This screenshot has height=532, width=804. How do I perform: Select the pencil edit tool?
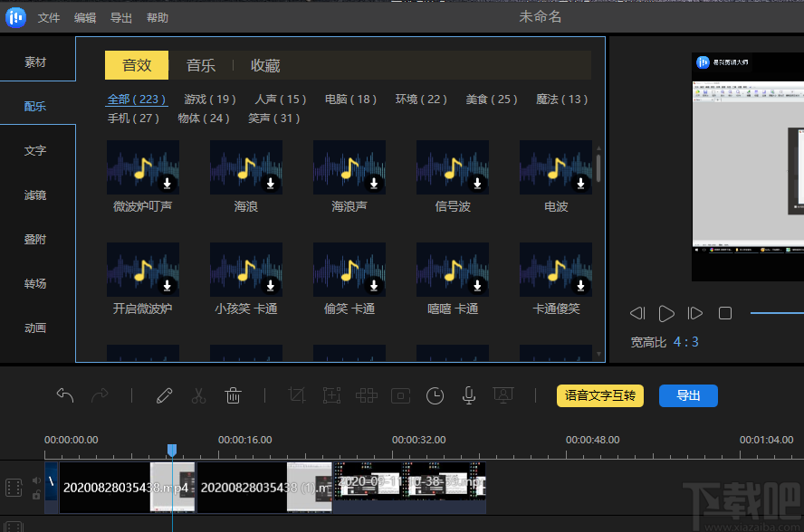(164, 395)
